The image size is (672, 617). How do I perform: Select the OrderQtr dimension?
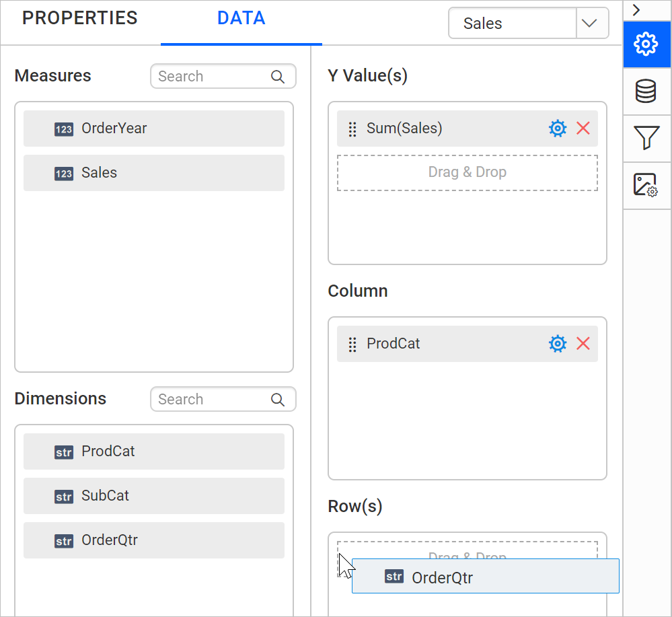point(153,540)
